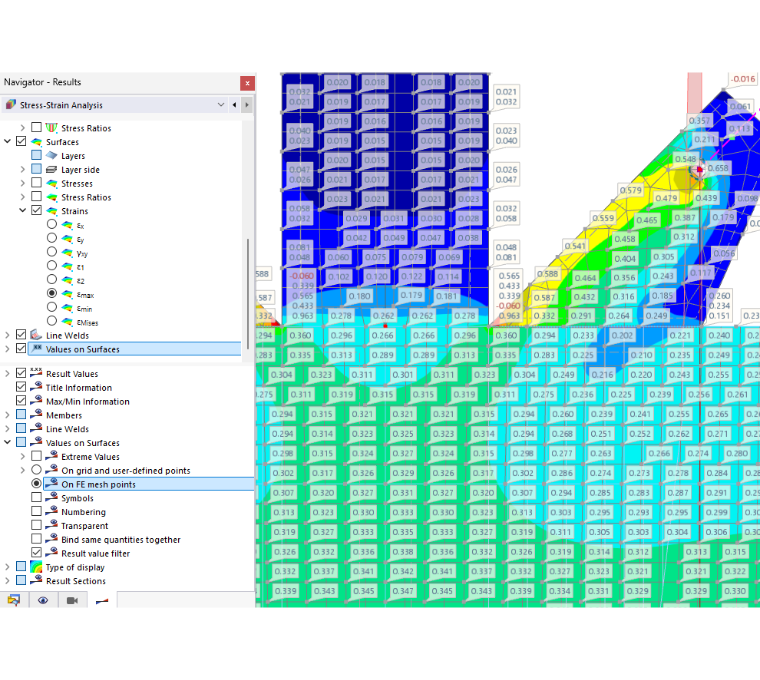Uncheck Max/Min Information checkbox
The image size is (760, 680).
coord(21,400)
